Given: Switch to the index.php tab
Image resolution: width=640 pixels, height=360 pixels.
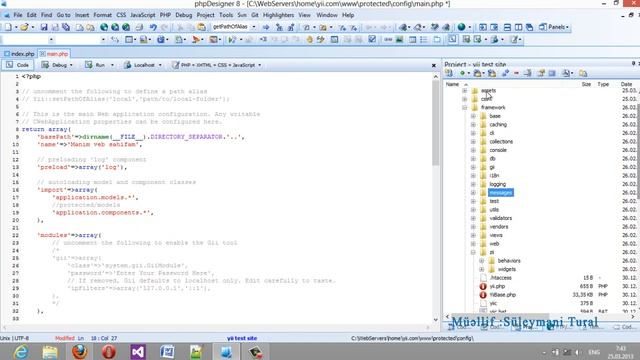Looking at the screenshot, I should pyautogui.click(x=19, y=54).
